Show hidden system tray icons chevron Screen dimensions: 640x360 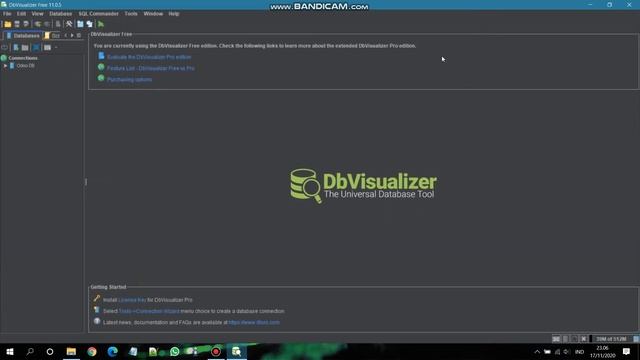(537, 351)
